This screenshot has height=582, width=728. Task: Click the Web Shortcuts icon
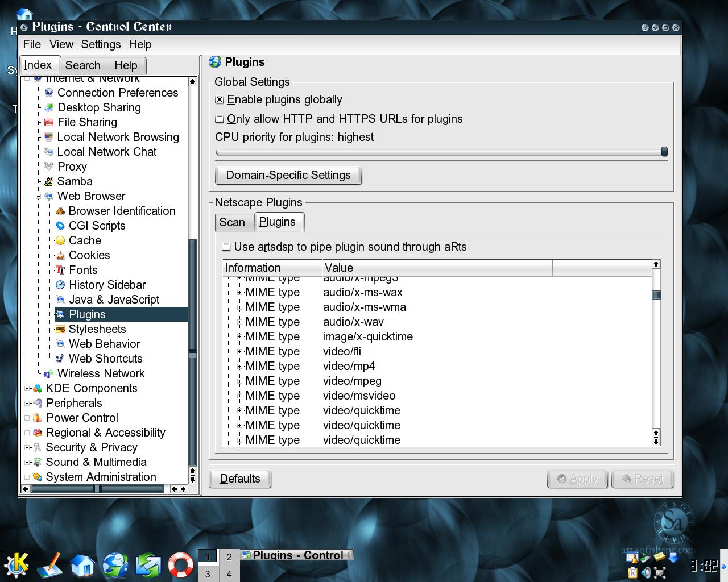click(x=60, y=359)
